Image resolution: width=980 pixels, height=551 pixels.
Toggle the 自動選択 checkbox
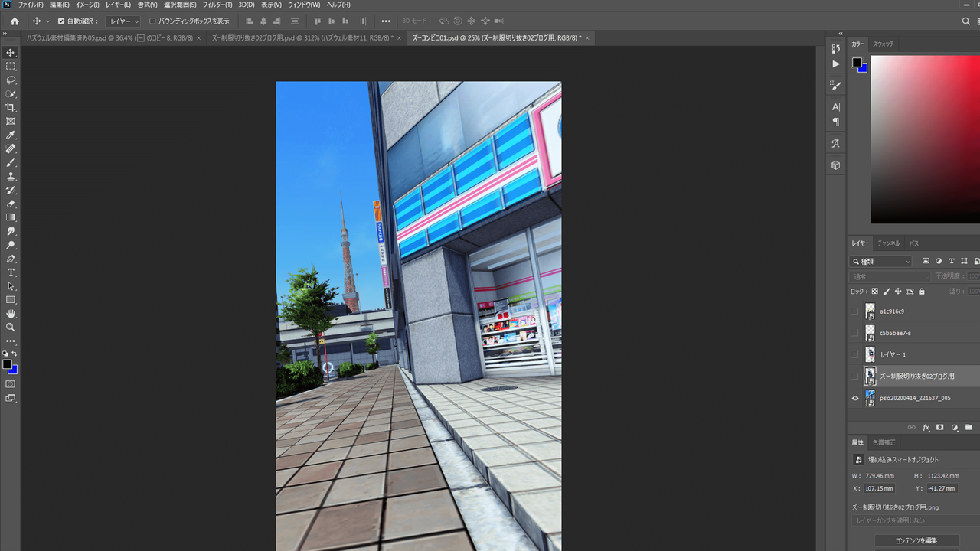click(61, 21)
